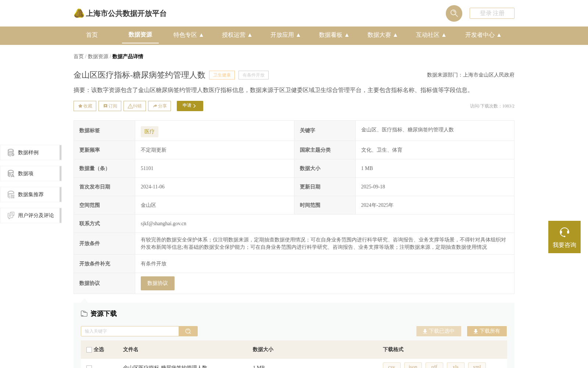Tick the 全选 checkbox

pyautogui.click(x=89, y=350)
